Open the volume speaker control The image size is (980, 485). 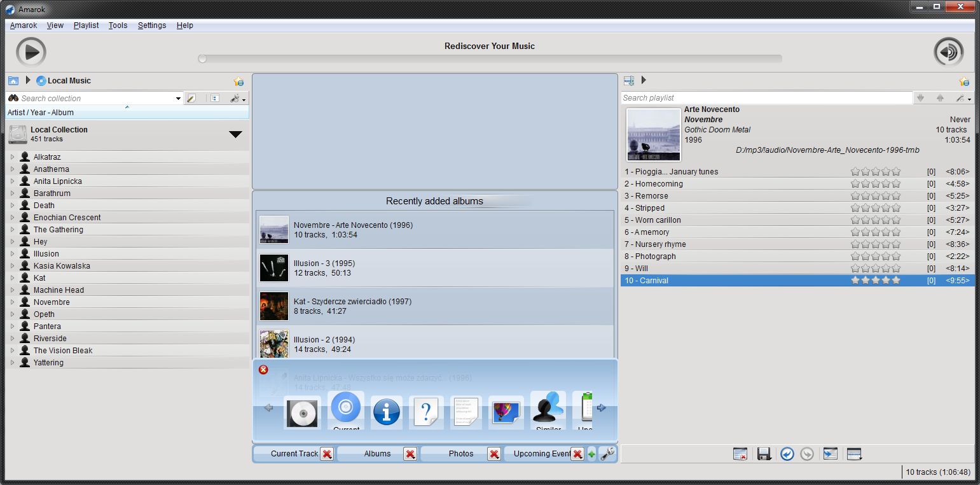(x=948, y=52)
